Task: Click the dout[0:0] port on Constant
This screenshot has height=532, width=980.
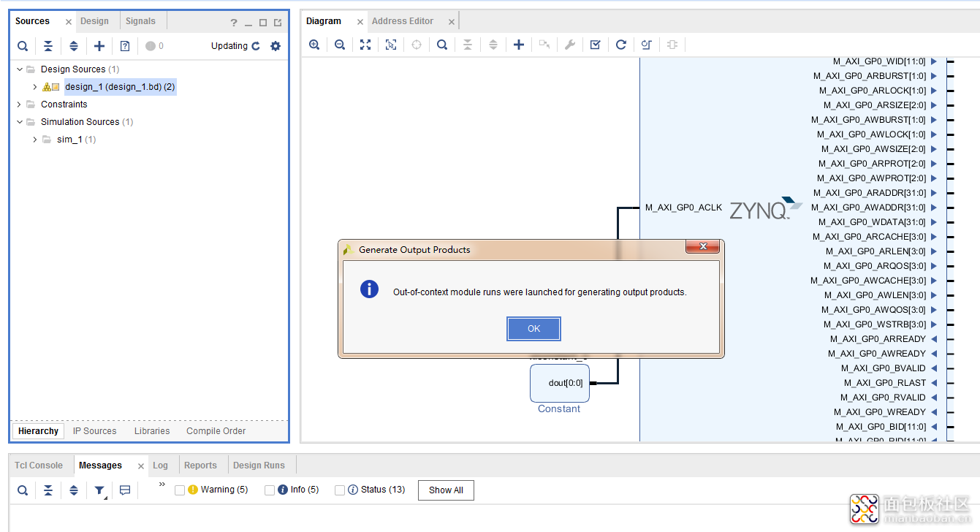Action: [x=566, y=383]
